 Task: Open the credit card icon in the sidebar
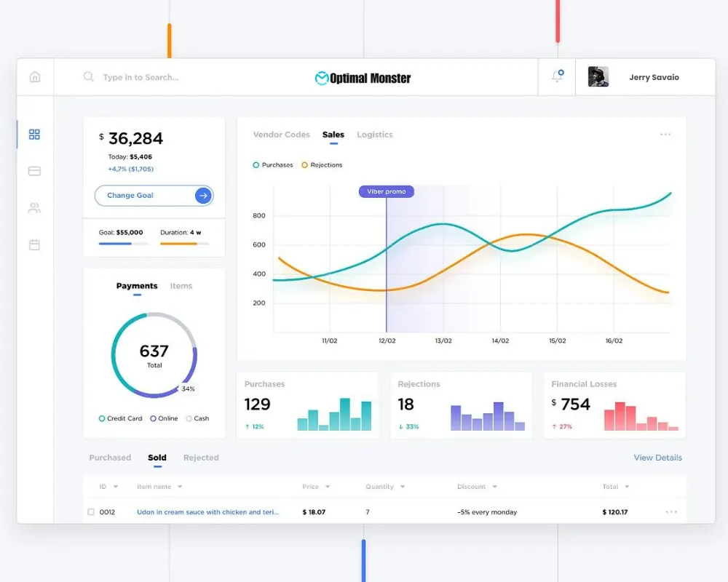(x=34, y=171)
